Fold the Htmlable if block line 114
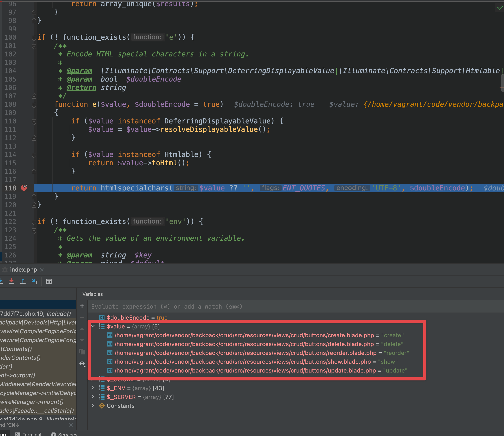Screen dimensions: 504x436 point(34,155)
